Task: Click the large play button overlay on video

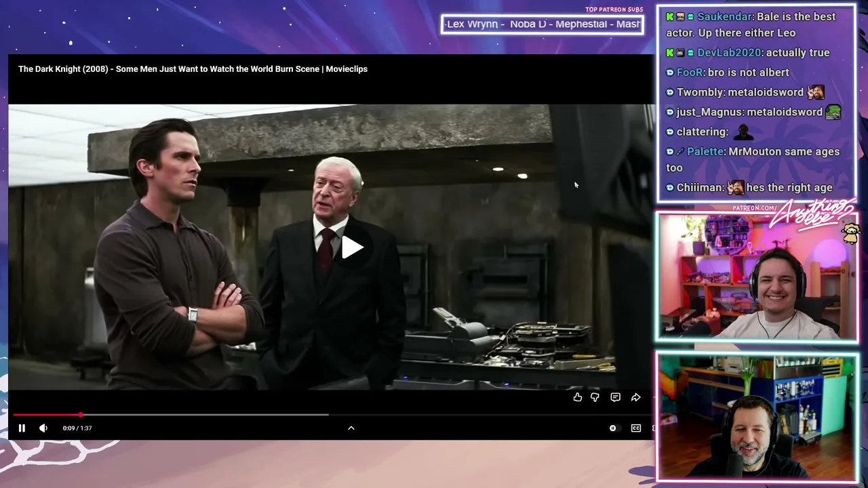Action: pyautogui.click(x=352, y=247)
